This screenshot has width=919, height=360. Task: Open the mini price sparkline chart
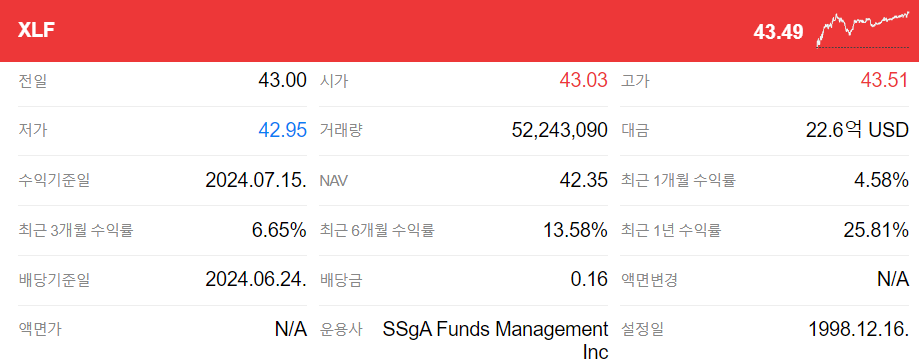(x=863, y=29)
